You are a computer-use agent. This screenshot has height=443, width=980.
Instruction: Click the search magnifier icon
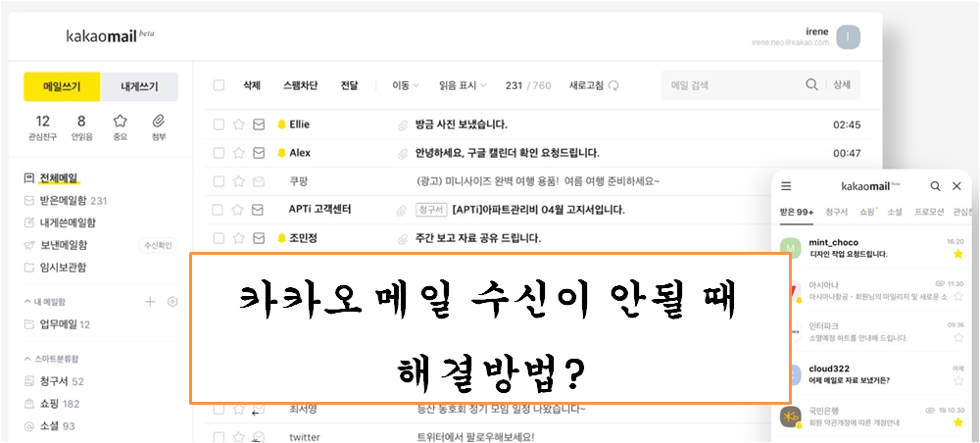(x=811, y=85)
